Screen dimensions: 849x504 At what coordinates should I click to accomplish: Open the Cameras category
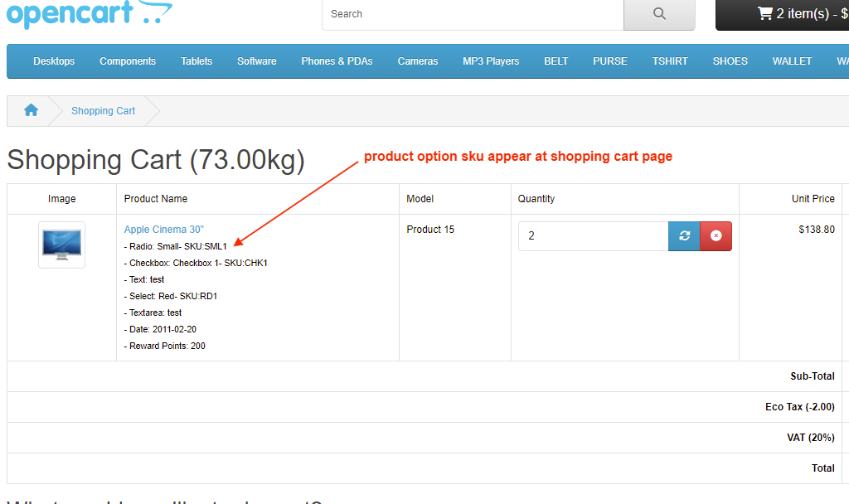(x=417, y=61)
